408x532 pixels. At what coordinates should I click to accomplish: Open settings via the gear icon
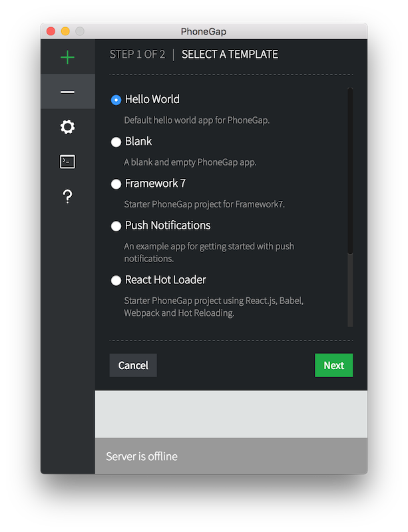tap(67, 127)
